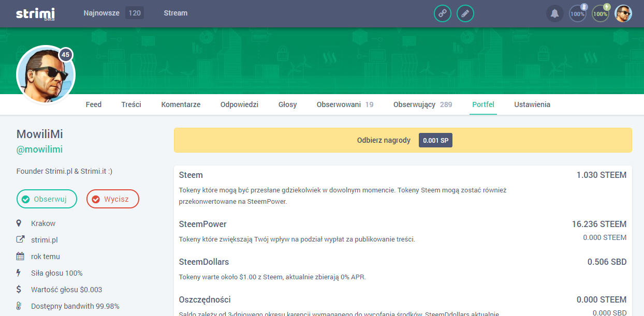This screenshot has height=316, width=644.
Task: Toggle Obserwuj to follow MowiliMi
Action: click(47, 199)
